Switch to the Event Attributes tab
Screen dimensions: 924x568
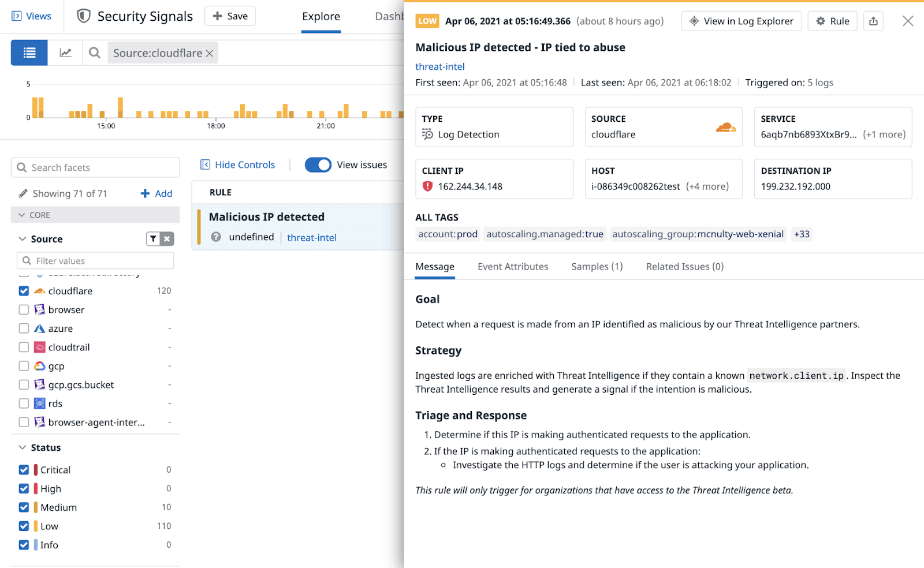[513, 266]
